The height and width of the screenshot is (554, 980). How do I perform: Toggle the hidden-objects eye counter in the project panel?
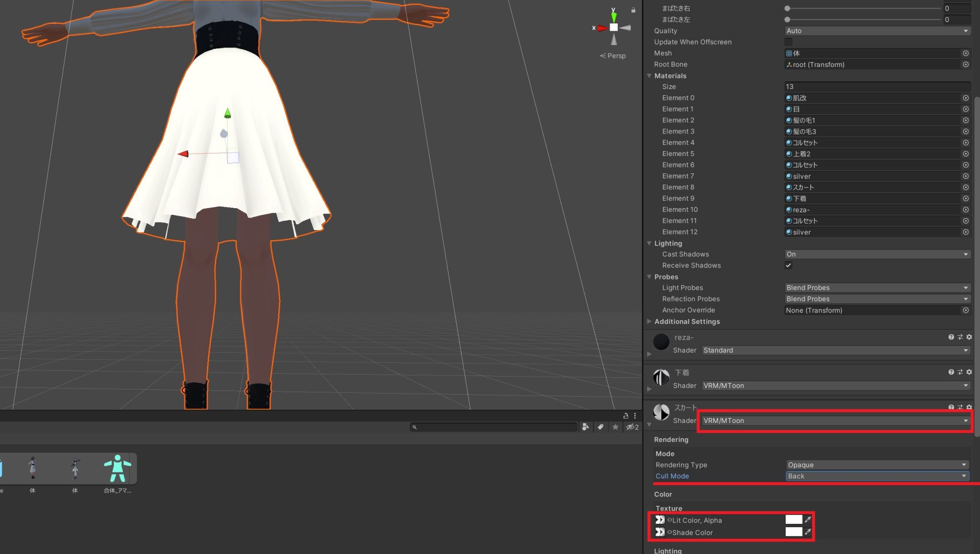631,427
